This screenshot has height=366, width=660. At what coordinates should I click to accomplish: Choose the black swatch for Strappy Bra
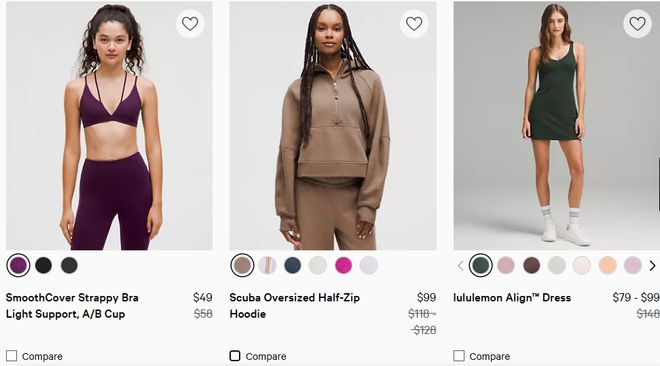(44, 265)
